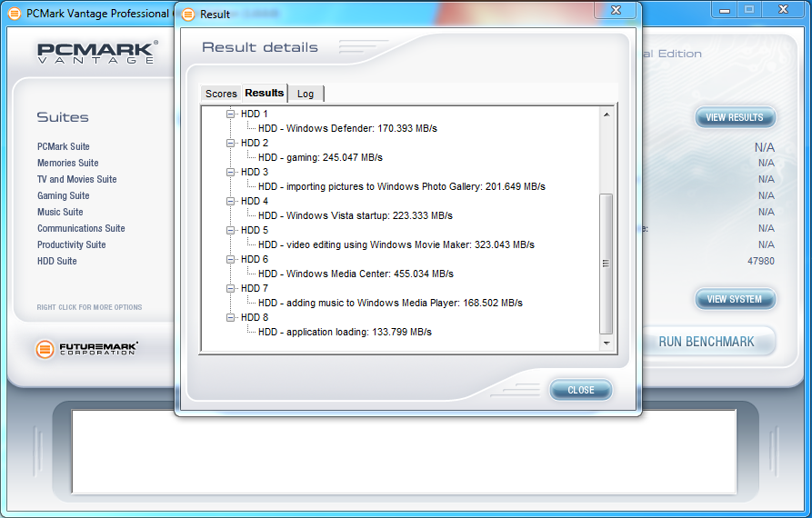Select Gaming Suite in Suites list
This screenshot has height=518, width=812.
[63, 195]
